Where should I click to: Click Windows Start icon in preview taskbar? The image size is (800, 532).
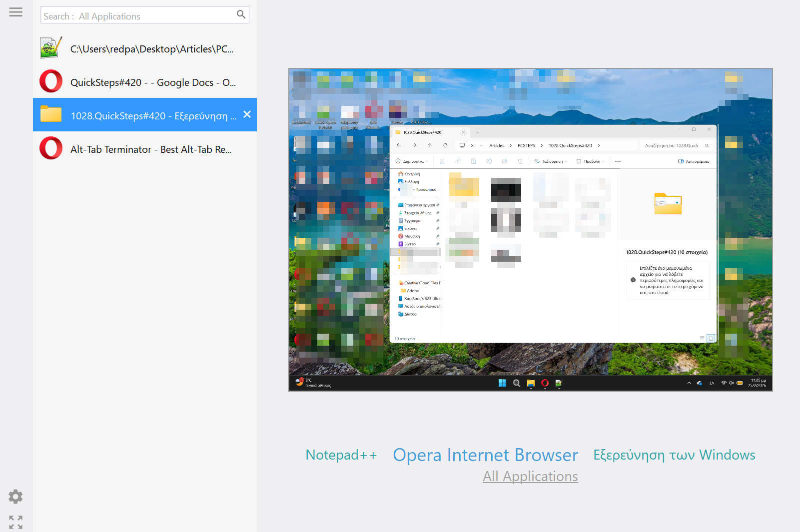tap(502, 383)
